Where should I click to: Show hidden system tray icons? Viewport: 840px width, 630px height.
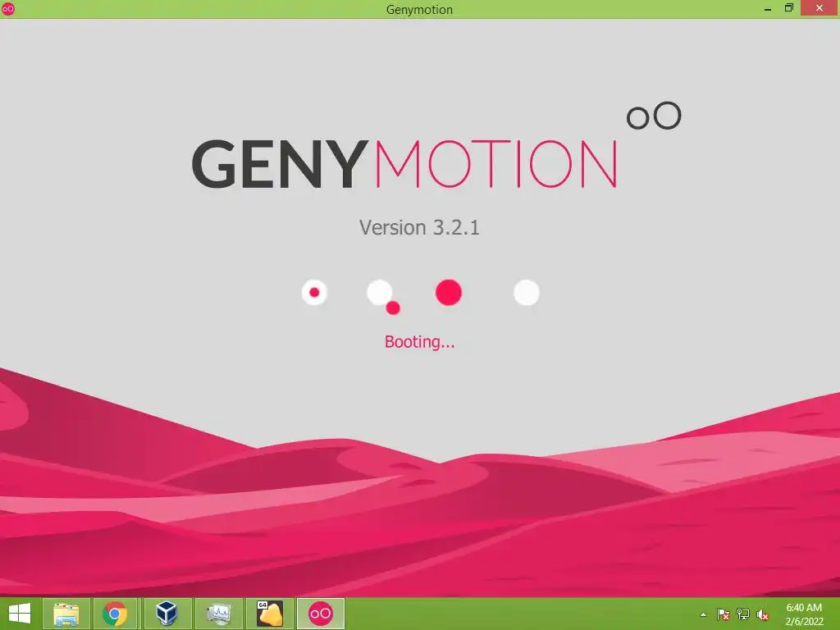(x=703, y=614)
